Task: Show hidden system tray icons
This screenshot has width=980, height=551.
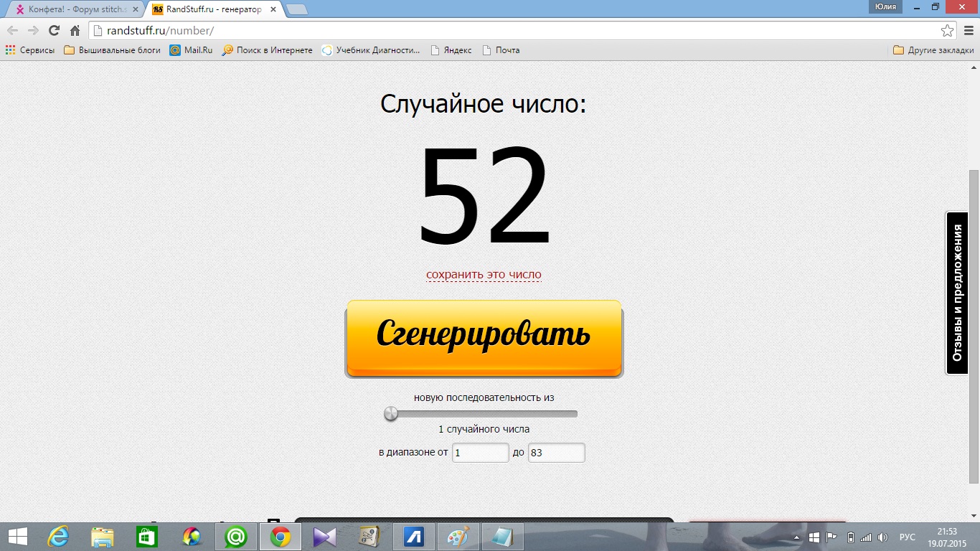Action: click(796, 537)
